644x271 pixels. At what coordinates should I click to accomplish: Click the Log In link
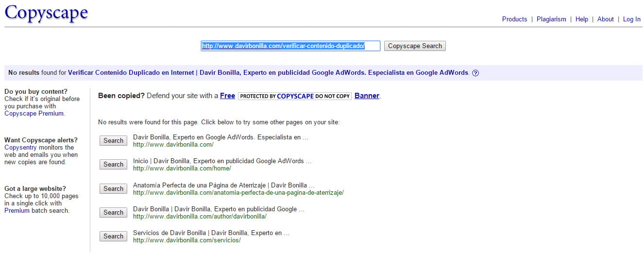coord(631,19)
